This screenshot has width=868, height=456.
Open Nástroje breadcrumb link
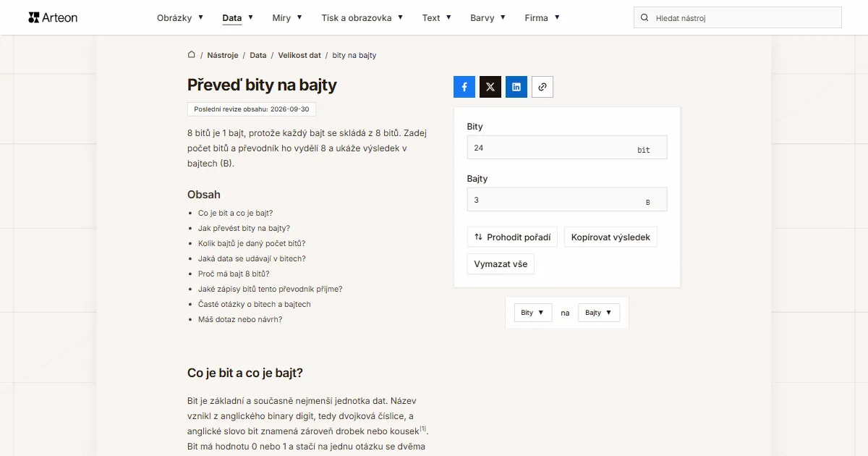pos(223,55)
